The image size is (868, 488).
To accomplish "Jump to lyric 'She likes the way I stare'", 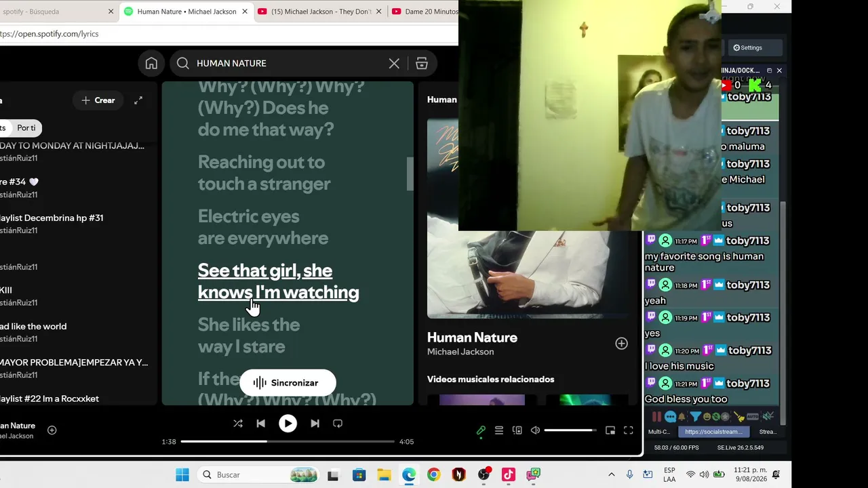I will tap(249, 335).
